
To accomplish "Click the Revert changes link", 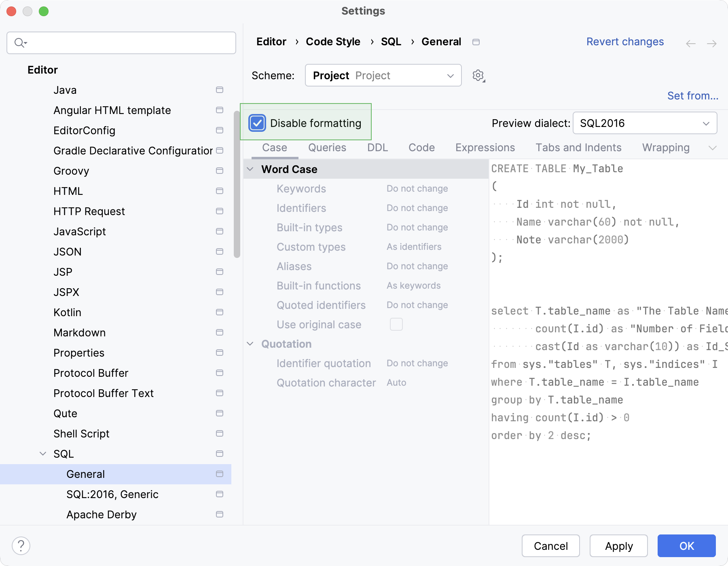I will pos(625,42).
